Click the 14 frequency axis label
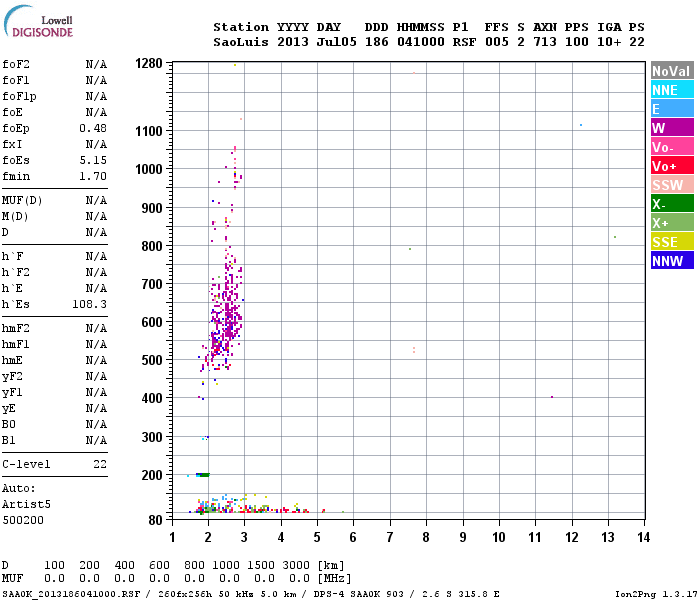 644,537
